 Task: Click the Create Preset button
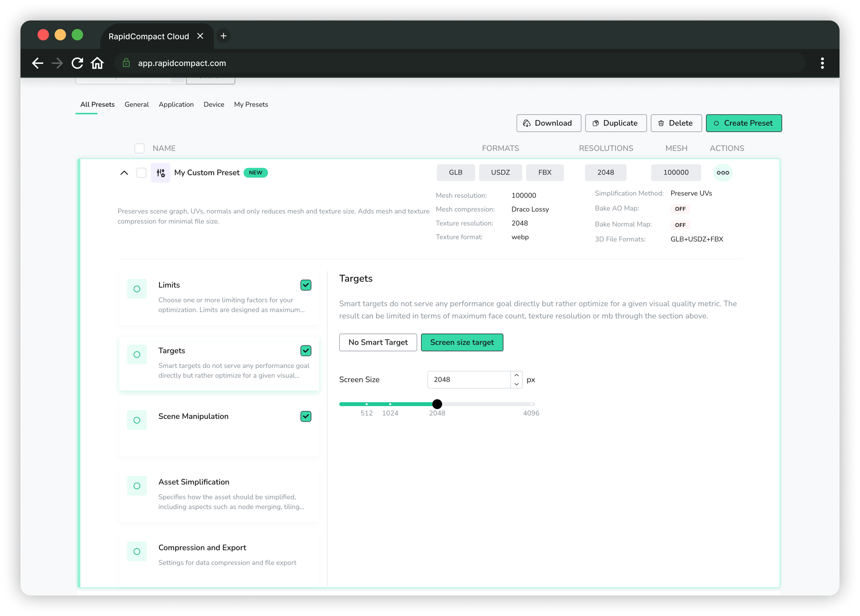744,123
